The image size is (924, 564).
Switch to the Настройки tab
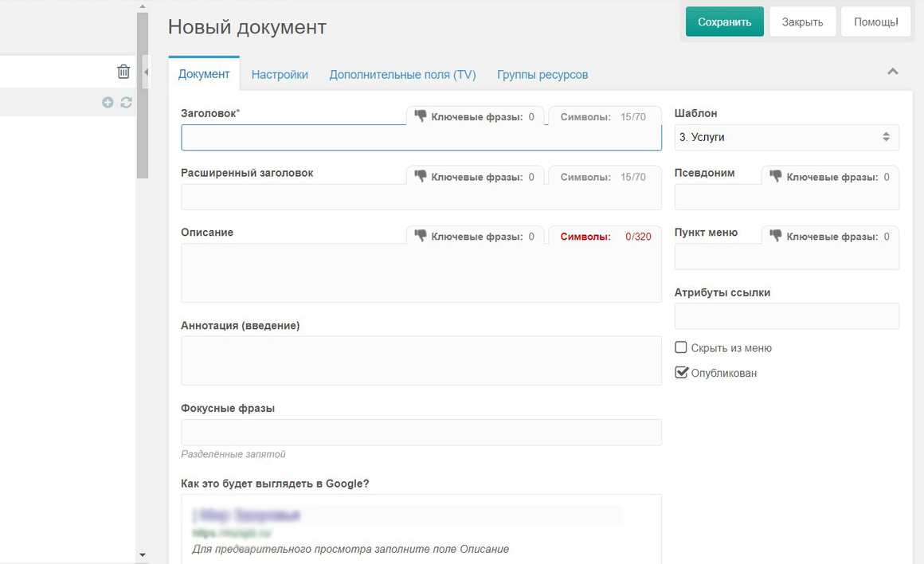pyautogui.click(x=280, y=75)
